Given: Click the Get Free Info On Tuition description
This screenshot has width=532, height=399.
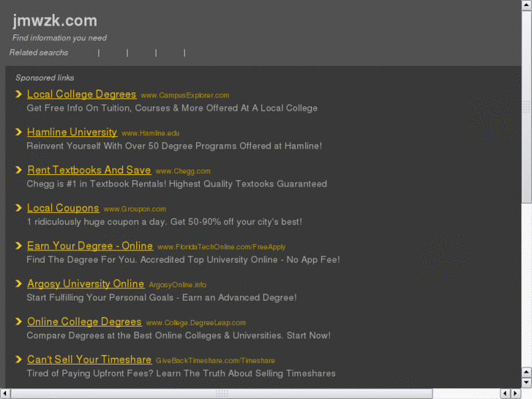Looking at the screenshot, I should click(x=172, y=108).
